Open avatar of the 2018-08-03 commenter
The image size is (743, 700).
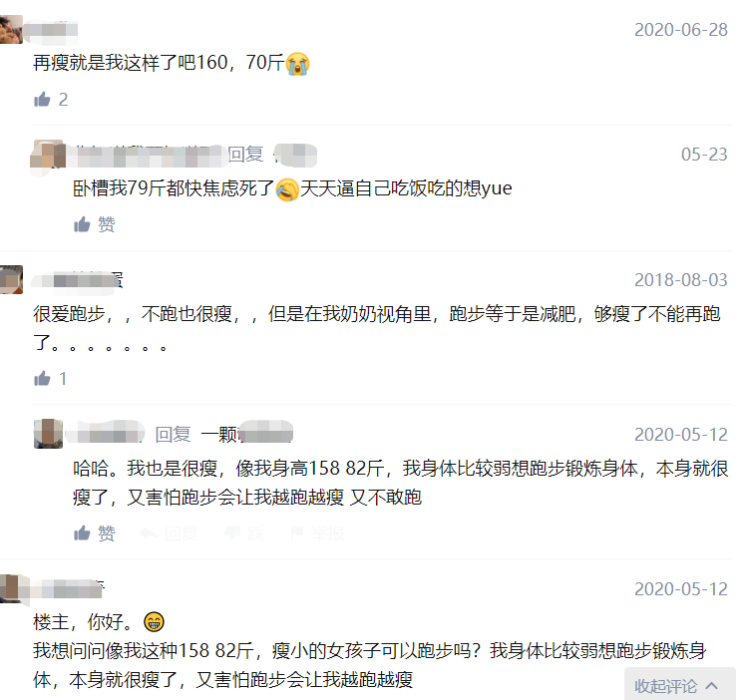point(11,279)
